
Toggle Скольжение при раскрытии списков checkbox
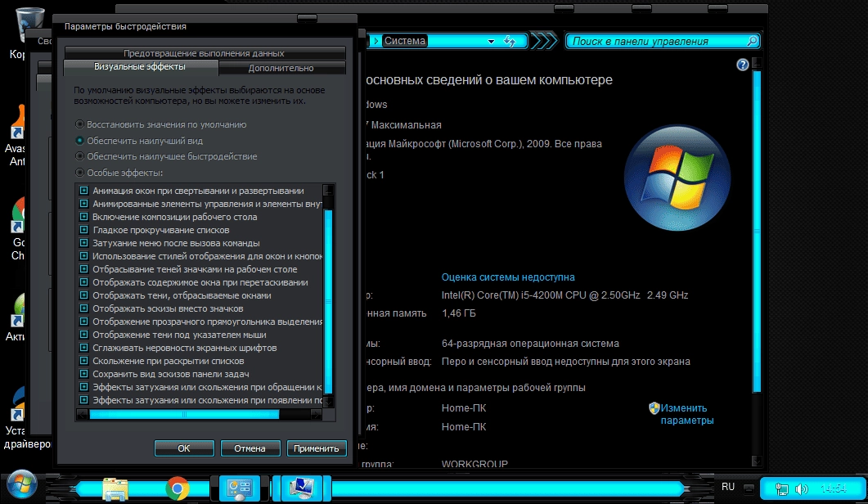[x=83, y=361]
